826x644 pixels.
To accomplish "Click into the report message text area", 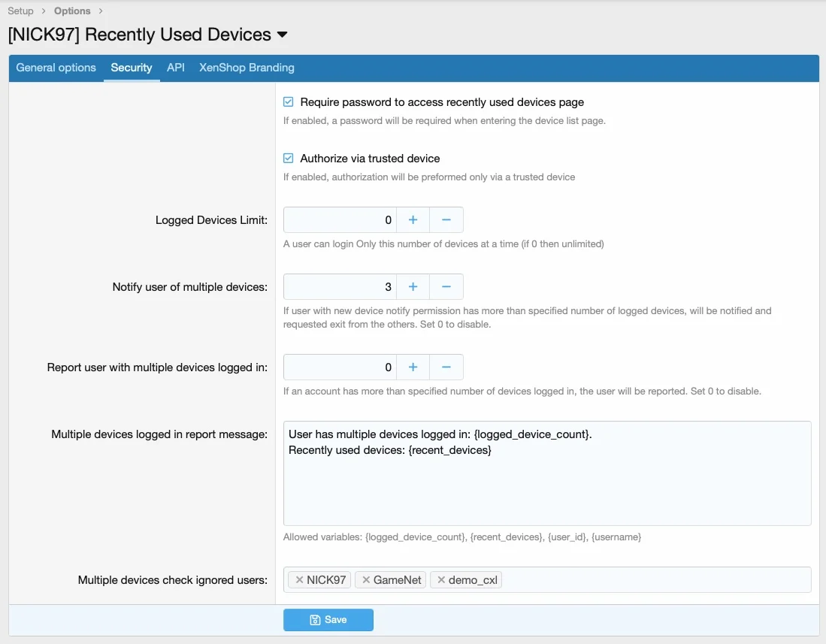I will coord(546,481).
